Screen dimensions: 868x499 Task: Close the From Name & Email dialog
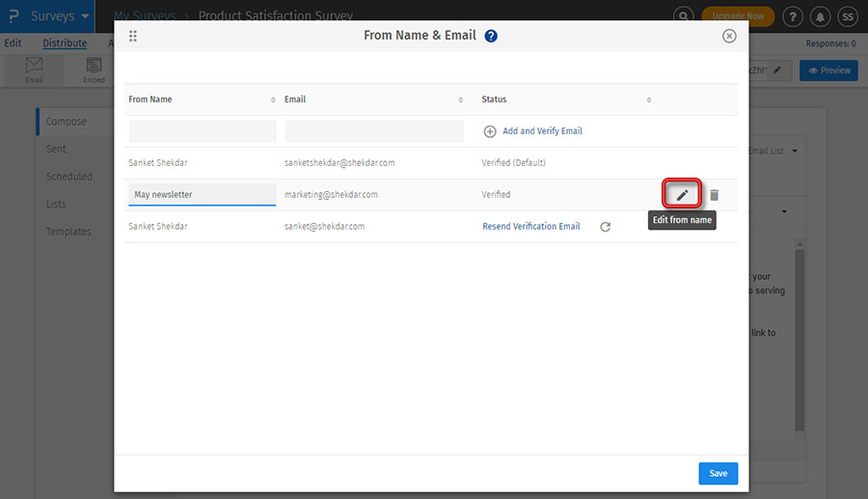pyautogui.click(x=729, y=36)
